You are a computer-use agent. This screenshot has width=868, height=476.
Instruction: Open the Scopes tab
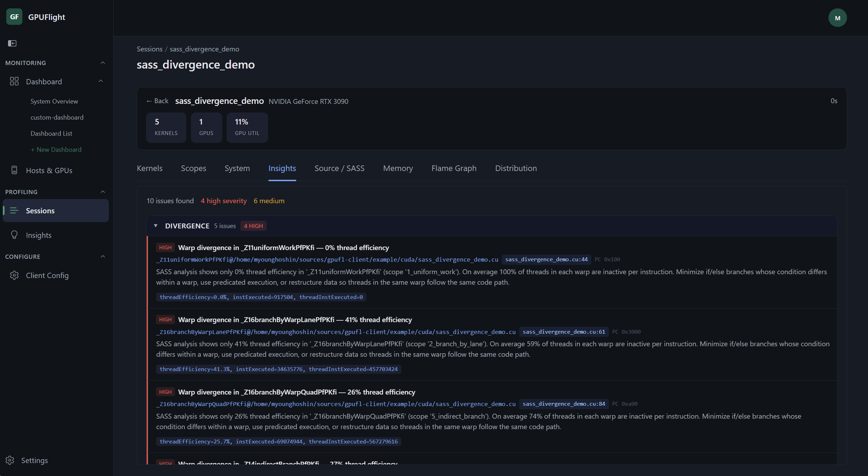pyautogui.click(x=193, y=168)
